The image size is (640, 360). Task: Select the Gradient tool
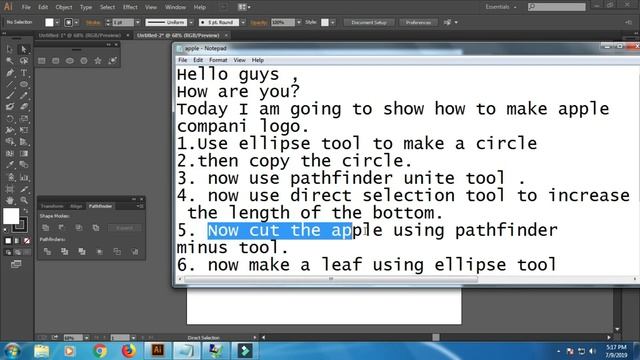pos(24,153)
